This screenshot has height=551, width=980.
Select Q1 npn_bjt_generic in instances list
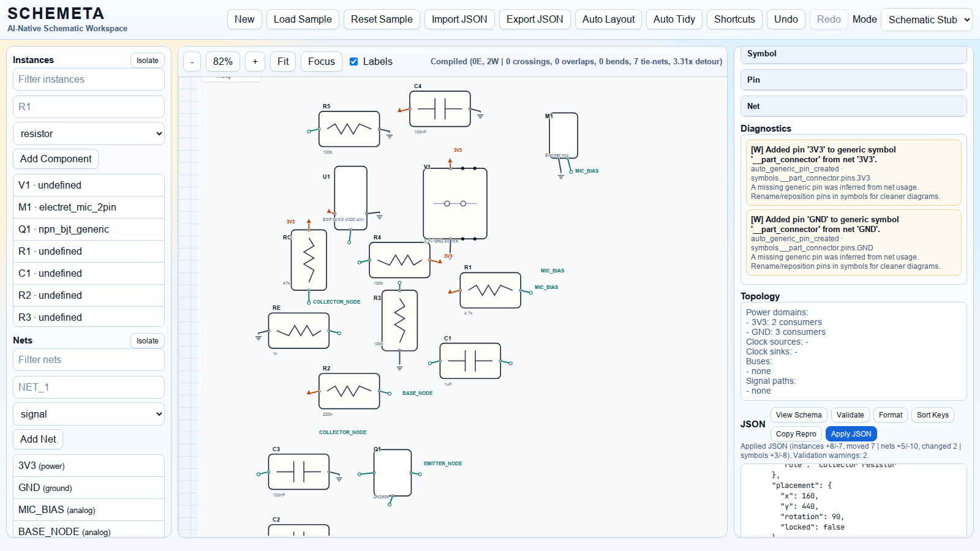point(89,229)
